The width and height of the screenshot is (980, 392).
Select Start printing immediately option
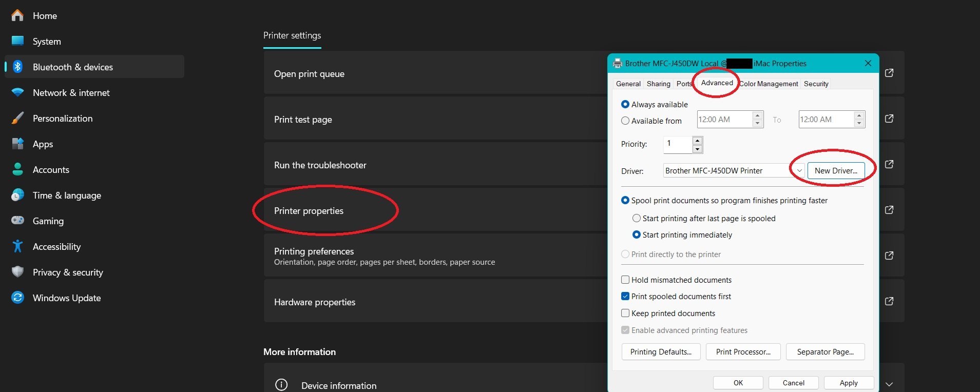(637, 234)
